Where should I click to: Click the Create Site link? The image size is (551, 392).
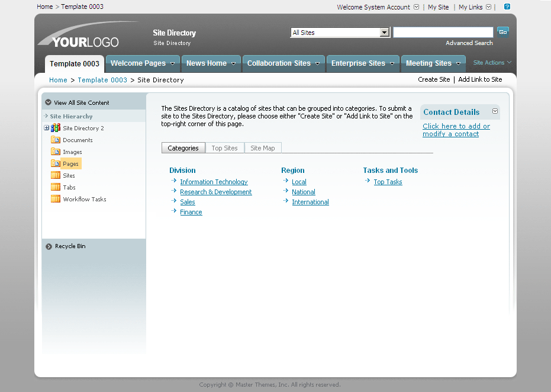tap(434, 79)
